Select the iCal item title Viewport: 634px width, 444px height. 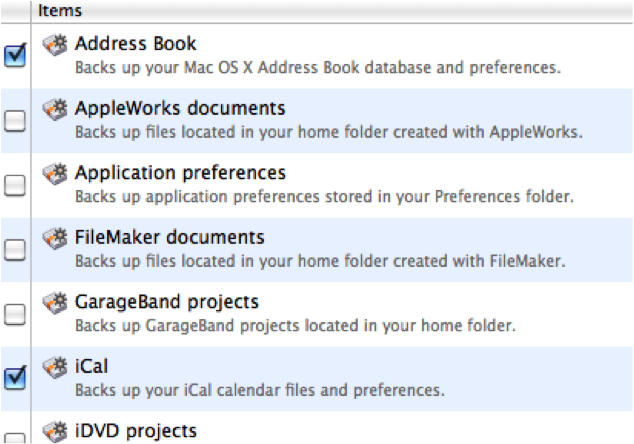pyautogui.click(x=91, y=367)
